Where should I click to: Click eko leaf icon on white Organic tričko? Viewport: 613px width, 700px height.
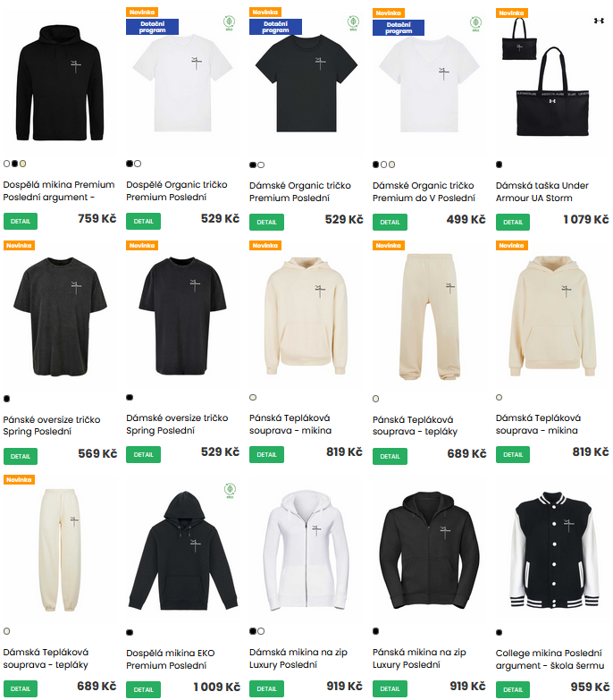click(230, 22)
